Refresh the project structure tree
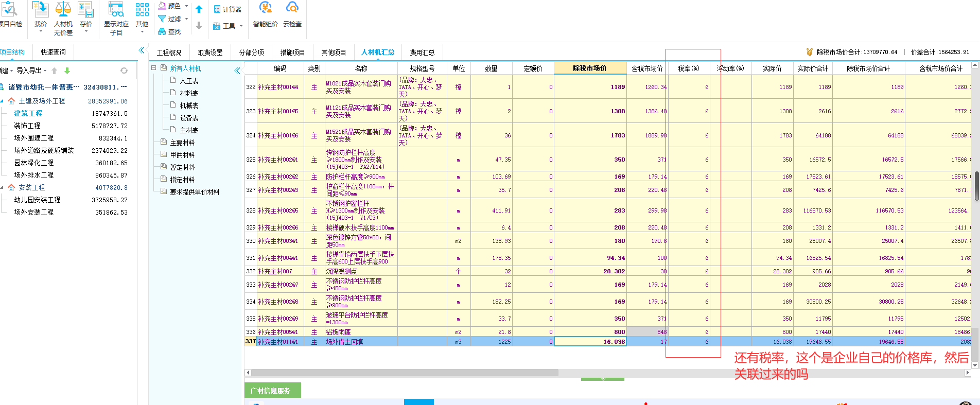 click(124, 71)
